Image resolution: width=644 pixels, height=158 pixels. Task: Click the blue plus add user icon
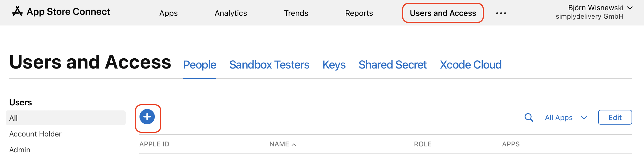click(147, 117)
